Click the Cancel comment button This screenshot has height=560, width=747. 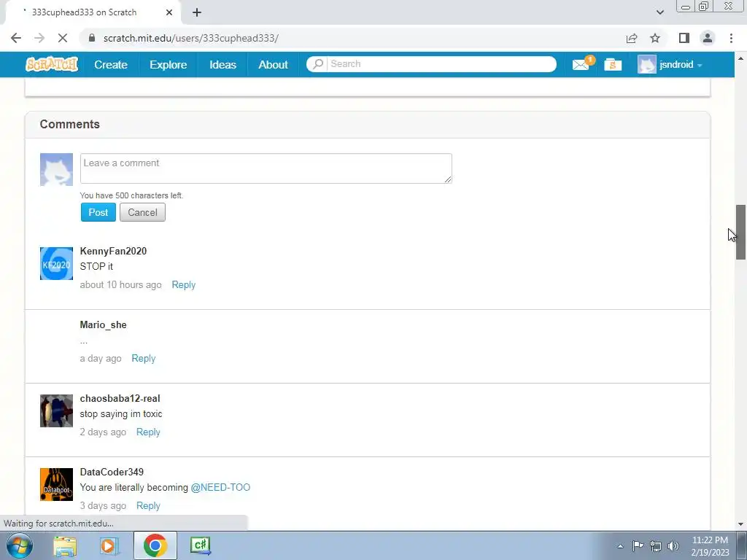pyautogui.click(x=142, y=212)
